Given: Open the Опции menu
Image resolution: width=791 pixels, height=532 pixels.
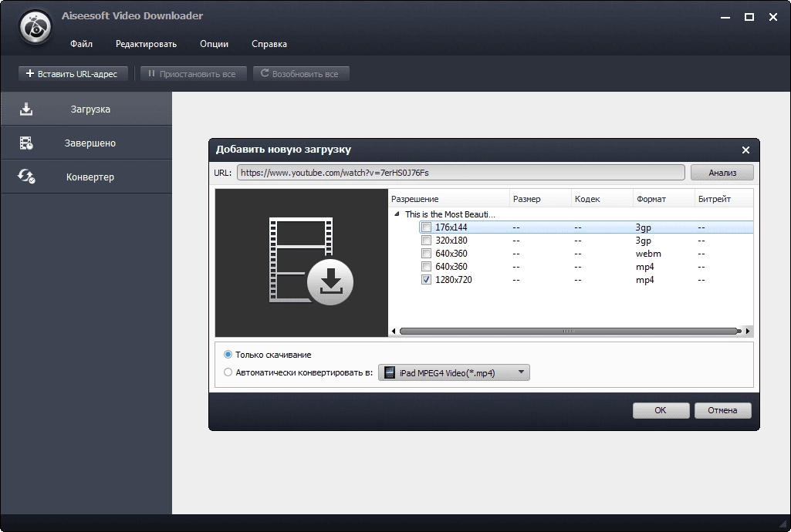Looking at the screenshot, I should click(x=214, y=44).
